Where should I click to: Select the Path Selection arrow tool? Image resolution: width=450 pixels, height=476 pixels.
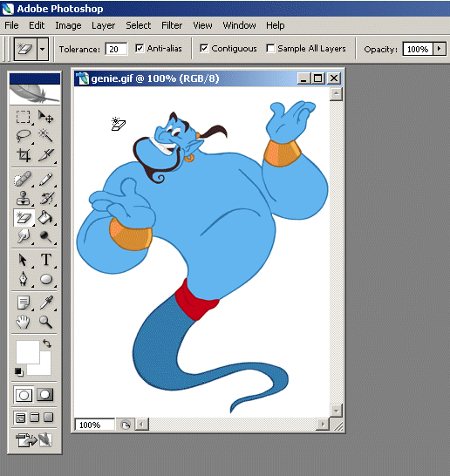pos(24,260)
